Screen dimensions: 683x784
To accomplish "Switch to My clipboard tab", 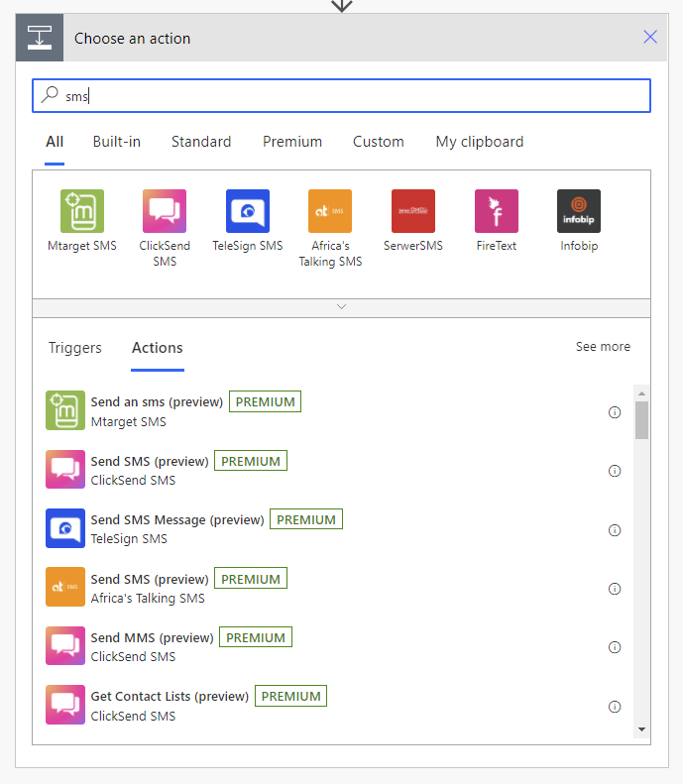I will (x=480, y=142).
